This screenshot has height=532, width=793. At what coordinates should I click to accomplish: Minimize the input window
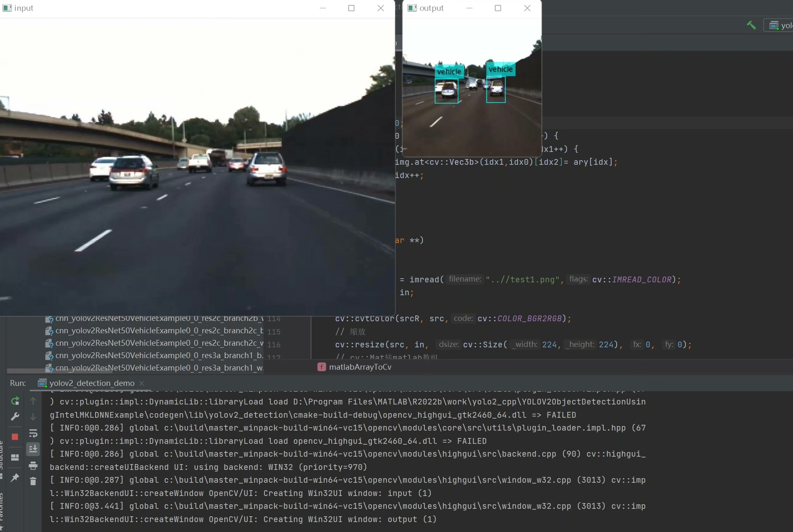coord(323,8)
